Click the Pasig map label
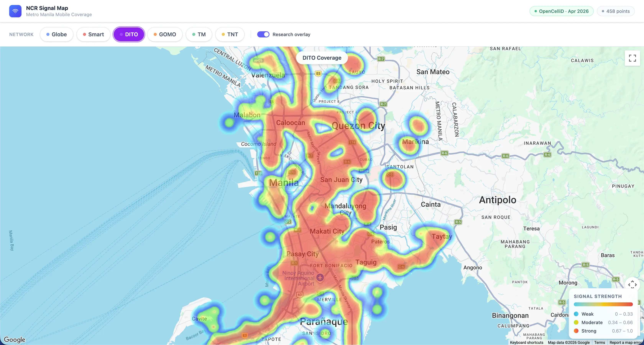 click(388, 227)
